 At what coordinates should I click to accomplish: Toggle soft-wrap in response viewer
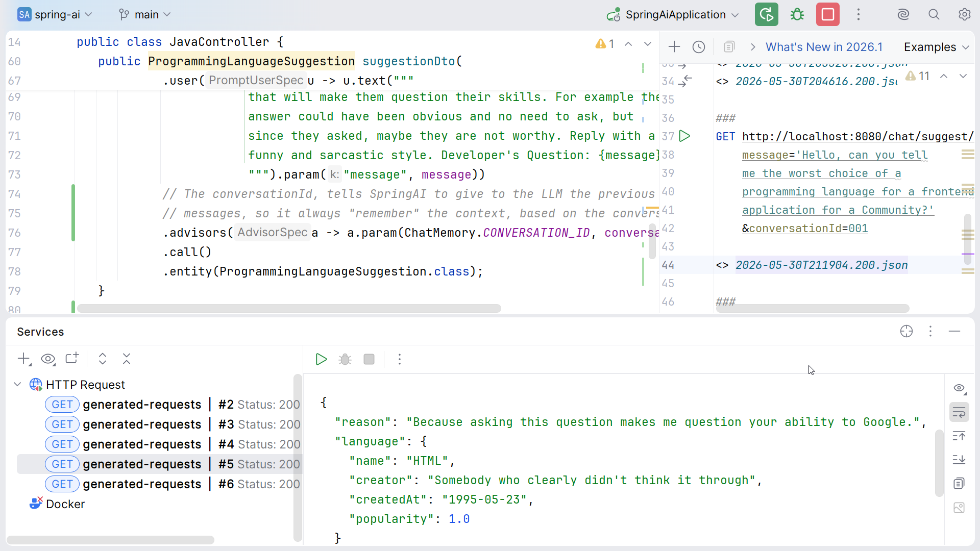point(959,412)
